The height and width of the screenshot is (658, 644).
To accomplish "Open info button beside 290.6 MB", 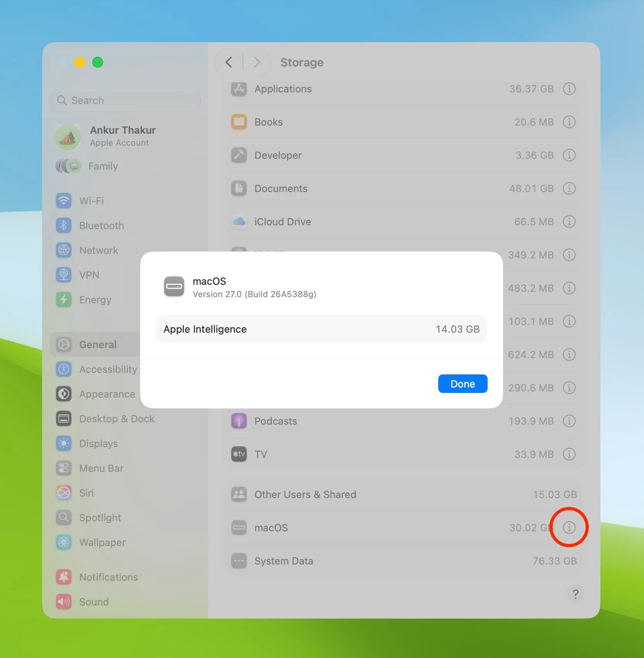I will (569, 388).
